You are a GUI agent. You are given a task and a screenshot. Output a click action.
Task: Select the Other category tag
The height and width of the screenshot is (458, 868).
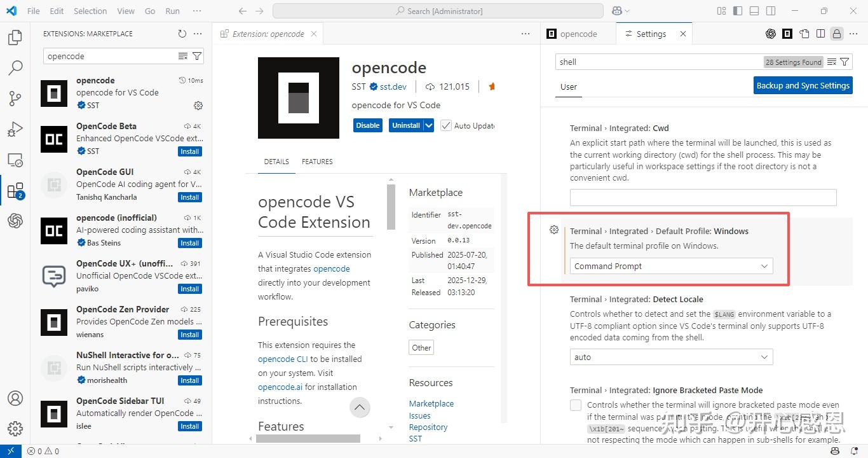tap(421, 348)
